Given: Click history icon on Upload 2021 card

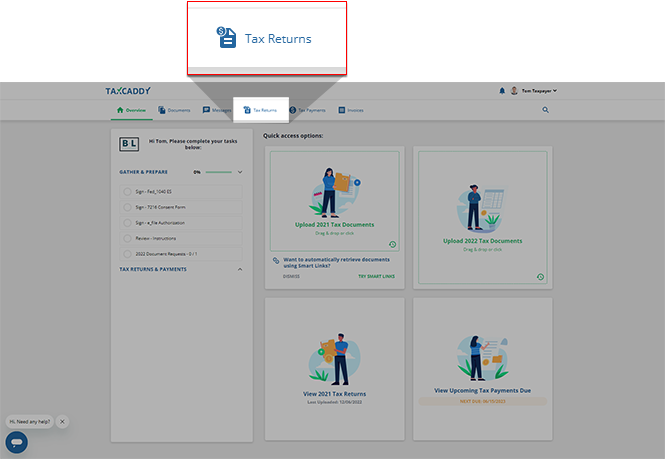Looking at the screenshot, I should [x=392, y=244].
